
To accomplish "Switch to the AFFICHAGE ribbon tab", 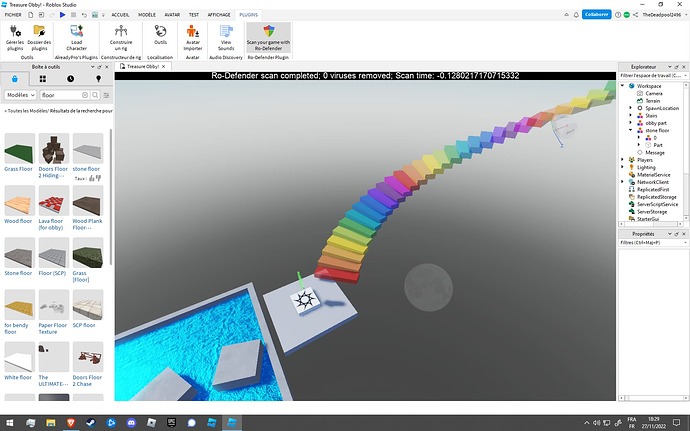I will 219,15.
